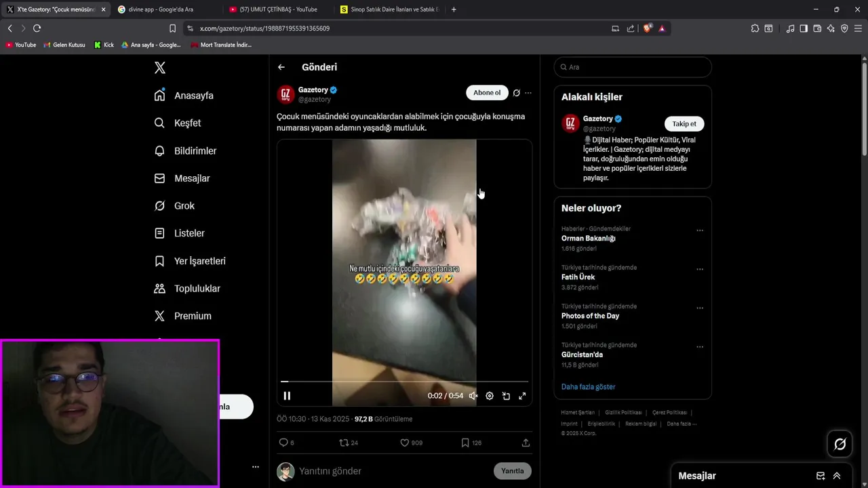Open the browser hamburger menu
The height and width of the screenshot is (488, 868).
tap(859, 28)
